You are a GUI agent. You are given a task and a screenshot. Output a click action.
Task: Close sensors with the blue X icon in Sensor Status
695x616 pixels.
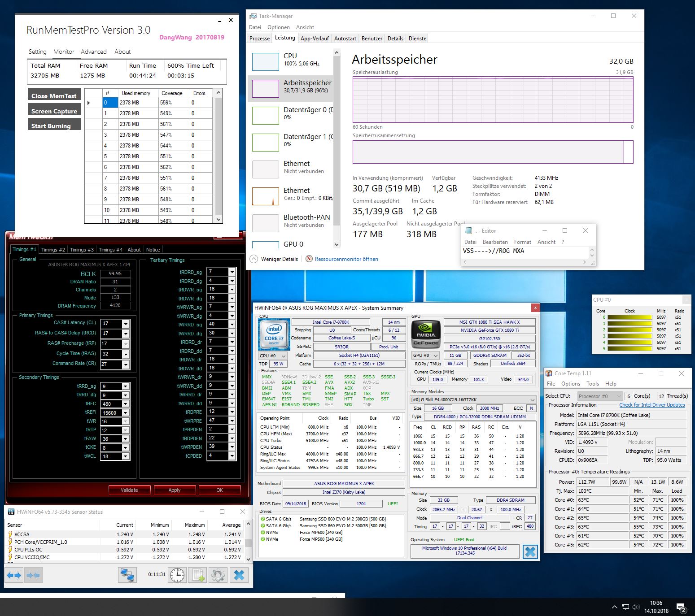(239, 575)
